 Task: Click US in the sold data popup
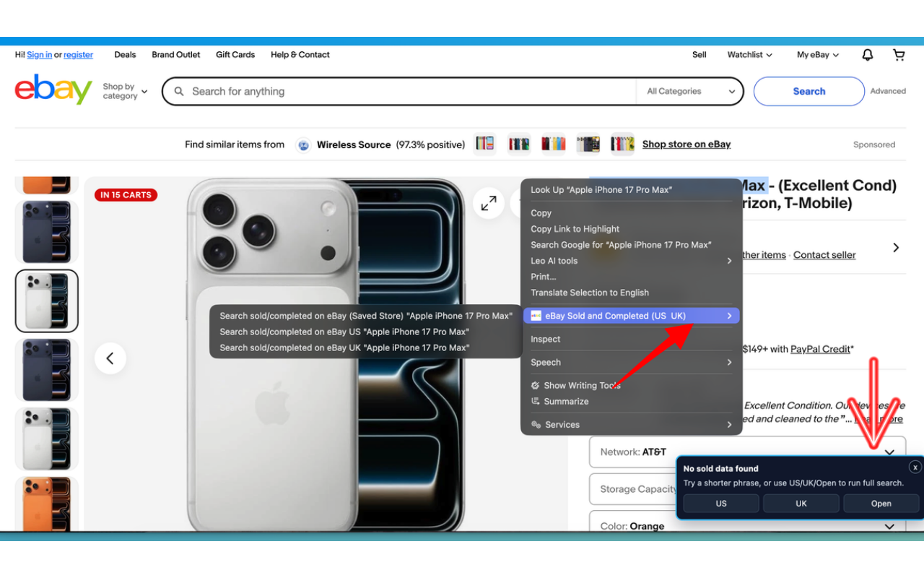(721, 504)
